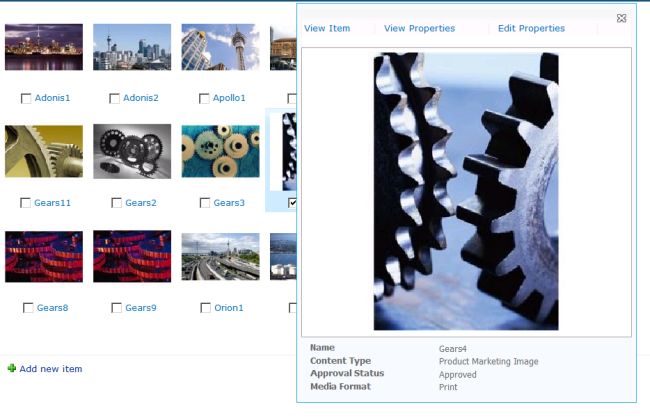Image resolution: width=650 pixels, height=418 pixels.
Task: Check the Gears8 checkbox
Action: point(28,308)
